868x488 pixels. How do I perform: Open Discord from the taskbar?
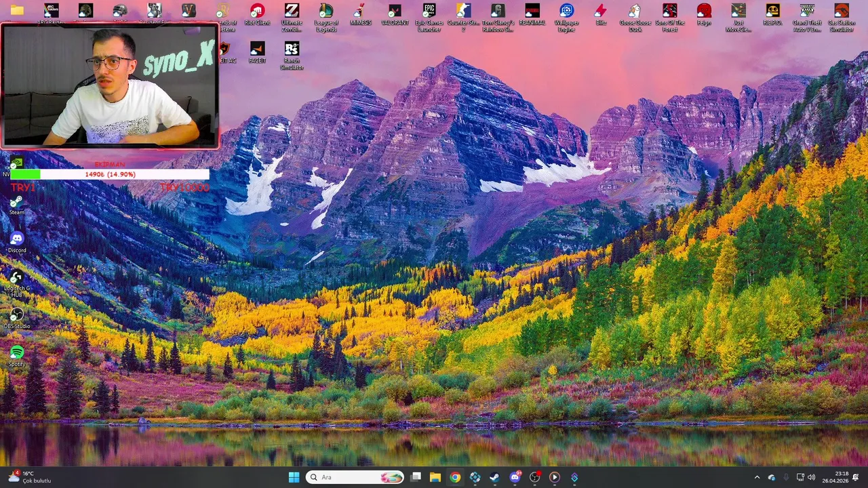click(x=515, y=477)
